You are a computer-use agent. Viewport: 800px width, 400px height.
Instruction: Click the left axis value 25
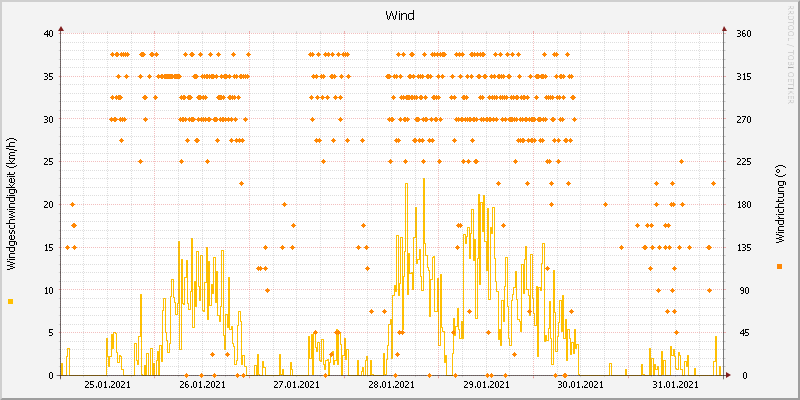click(x=48, y=162)
